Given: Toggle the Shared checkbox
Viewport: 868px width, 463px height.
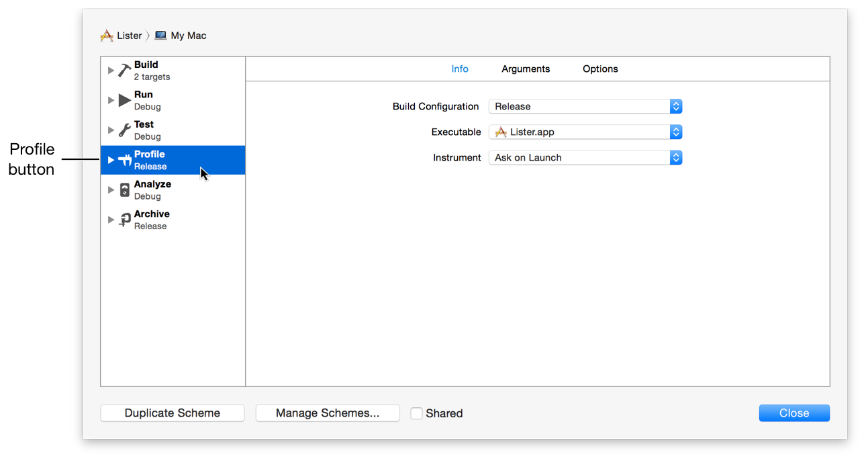Looking at the screenshot, I should tap(417, 413).
